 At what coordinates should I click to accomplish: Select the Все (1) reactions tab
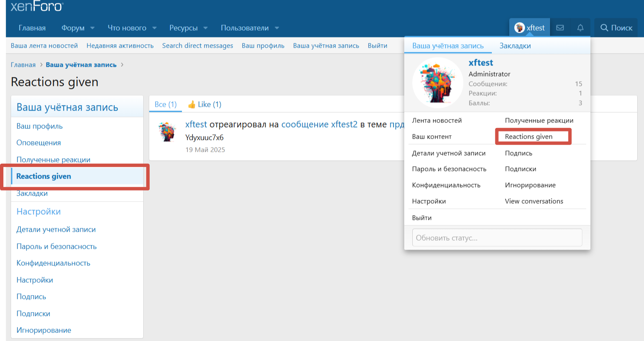click(x=165, y=104)
